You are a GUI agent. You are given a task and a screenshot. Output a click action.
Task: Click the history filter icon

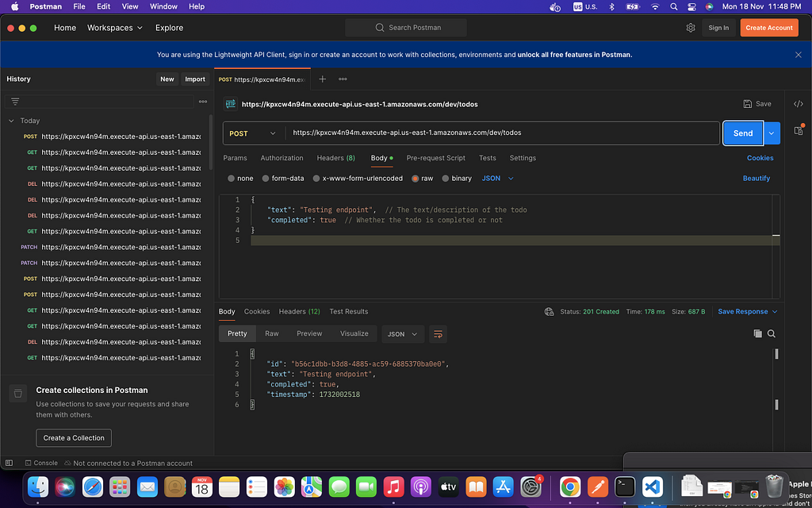[15, 101]
